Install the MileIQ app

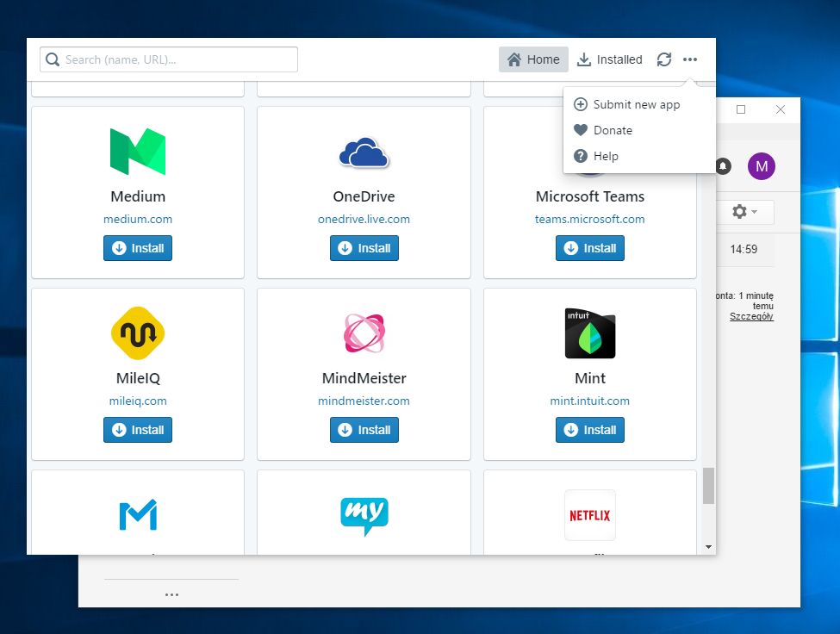138,430
